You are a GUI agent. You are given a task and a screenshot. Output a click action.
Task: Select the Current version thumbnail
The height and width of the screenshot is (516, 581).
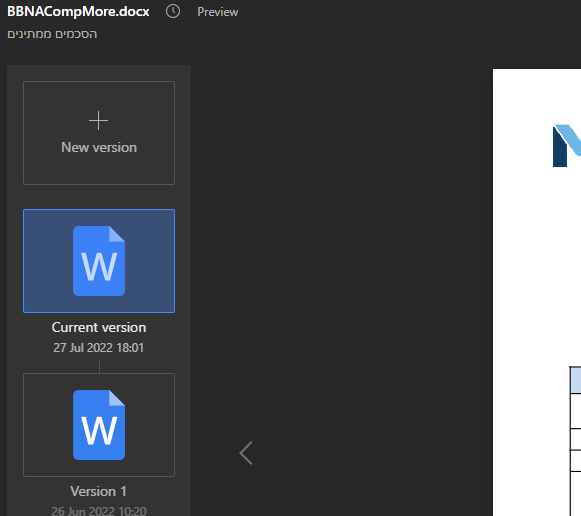[x=99, y=261]
